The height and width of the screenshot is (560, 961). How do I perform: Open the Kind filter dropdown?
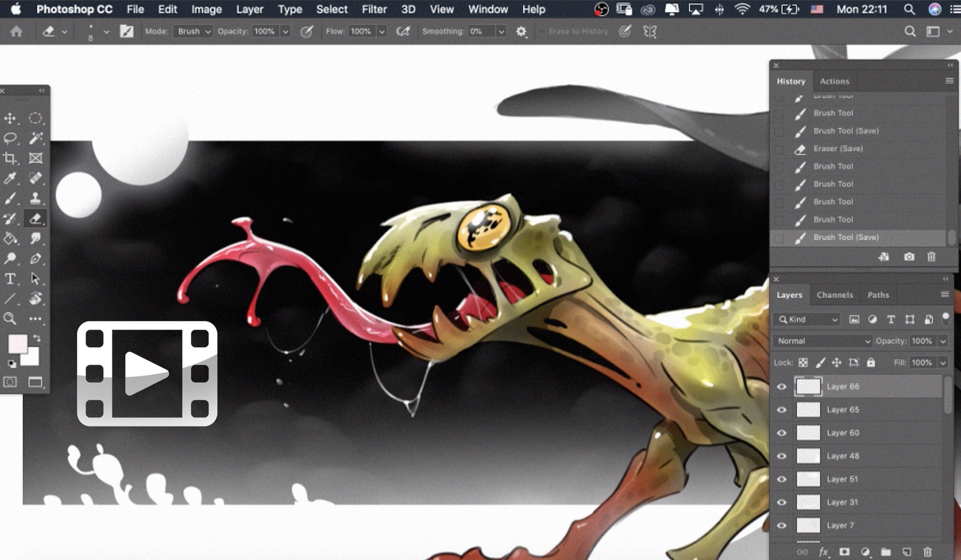coord(806,319)
